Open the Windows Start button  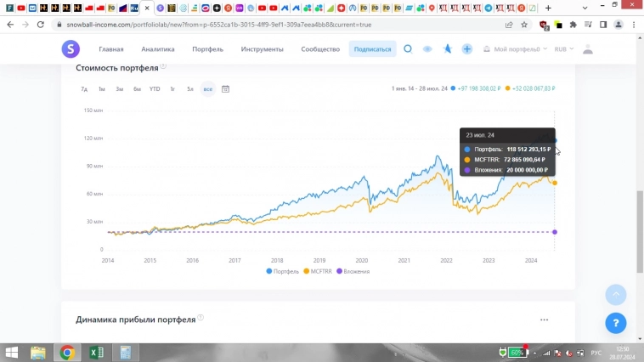pos(12,353)
